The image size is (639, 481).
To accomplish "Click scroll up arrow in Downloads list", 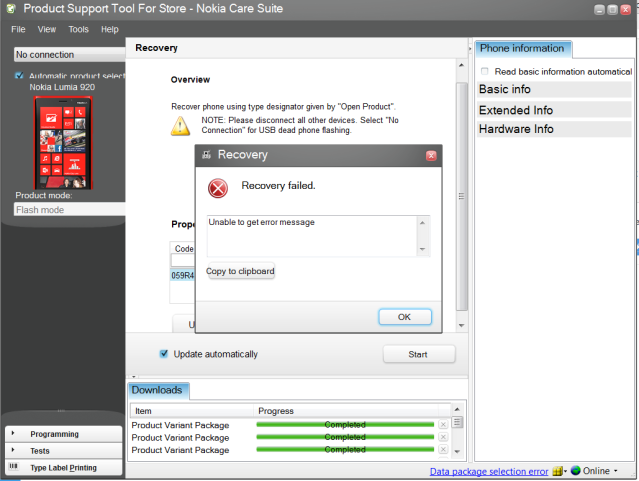I will 457,409.
